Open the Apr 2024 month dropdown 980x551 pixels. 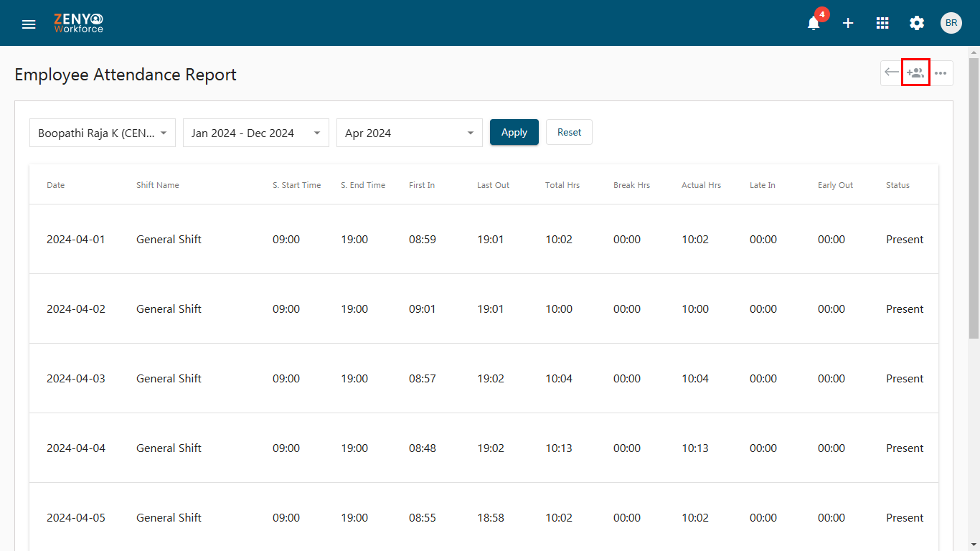click(x=410, y=133)
